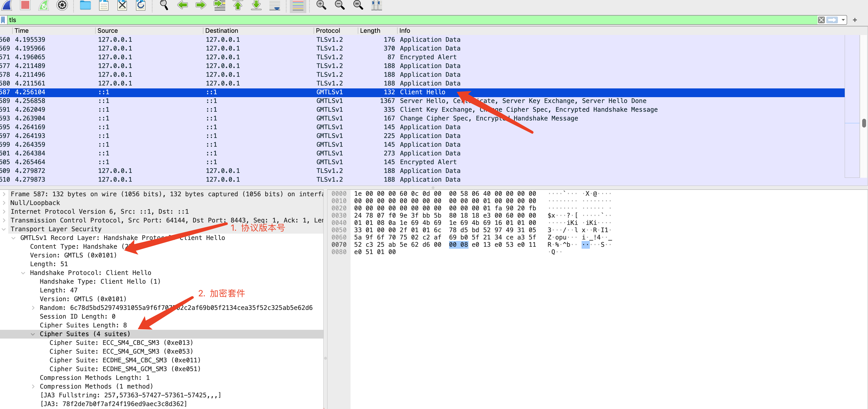Open the display filter history dropdown arrow
The image size is (868, 409).
point(843,20)
